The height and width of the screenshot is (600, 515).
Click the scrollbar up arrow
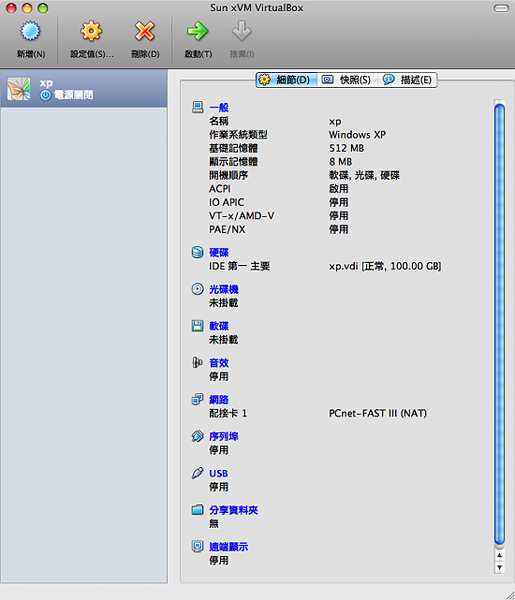pos(499,555)
